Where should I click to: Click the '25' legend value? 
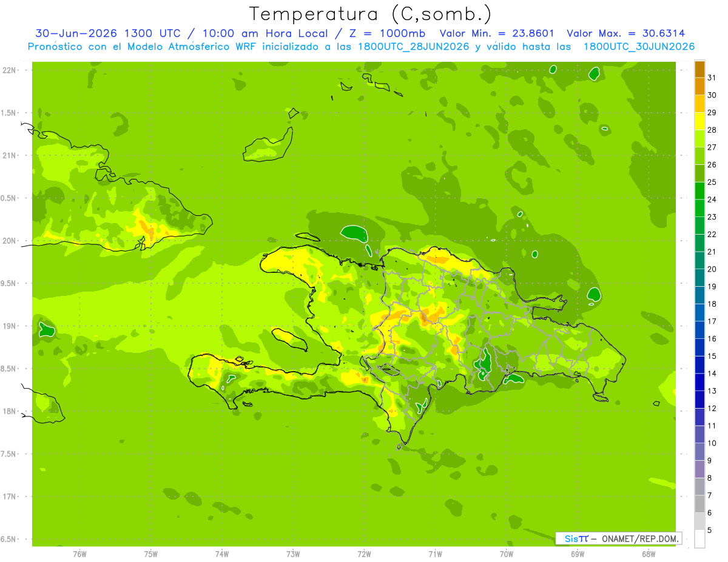pyautogui.click(x=712, y=182)
